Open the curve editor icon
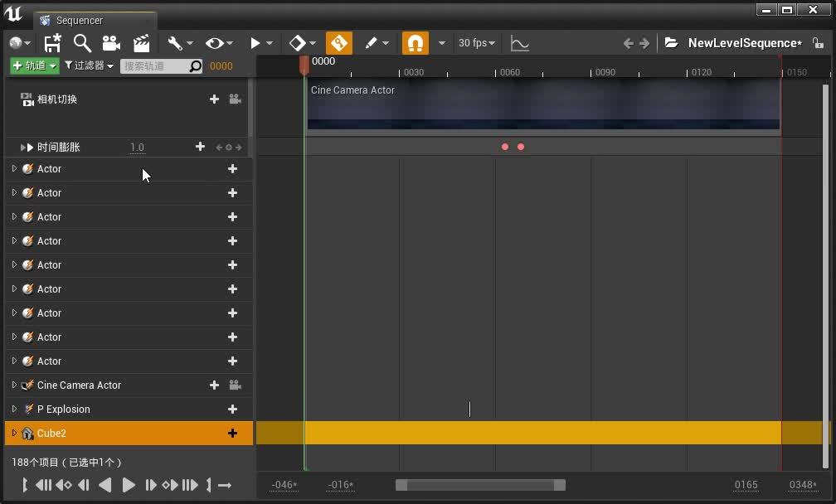The width and height of the screenshot is (836, 504). point(518,42)
